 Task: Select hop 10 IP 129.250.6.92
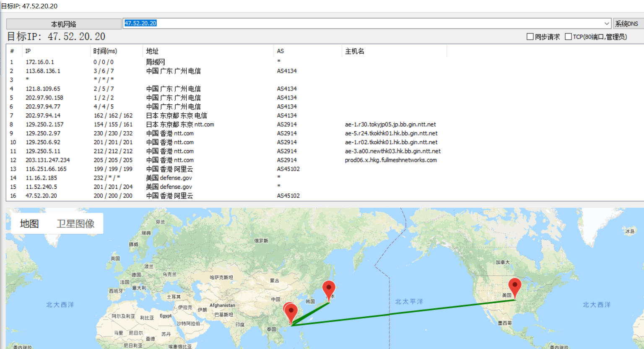click(x=43, y=142)
